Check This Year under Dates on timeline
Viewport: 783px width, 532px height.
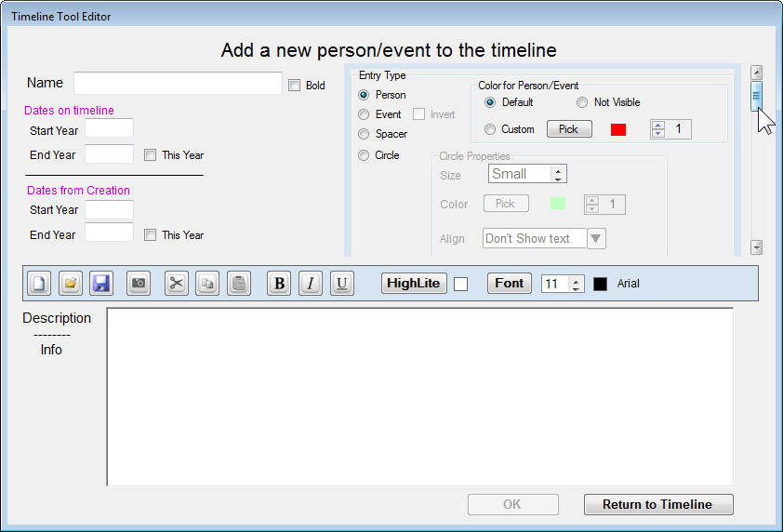coord(151,155)
